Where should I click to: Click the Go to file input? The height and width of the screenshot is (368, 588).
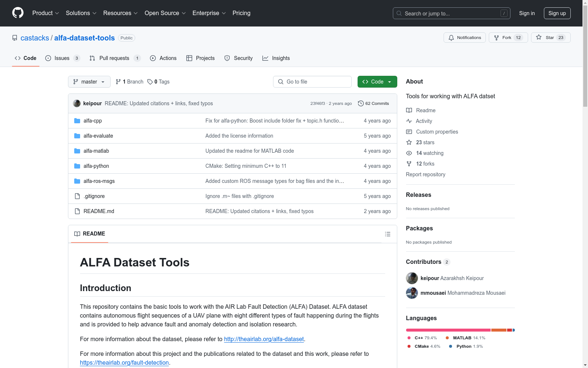[x=312, y=82]
